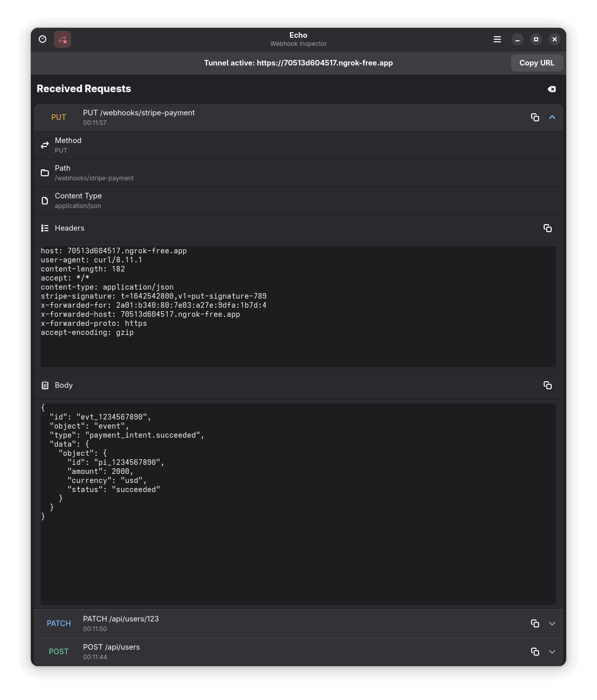
Task: Open the hamburger main menu
Action: (497, 39)
